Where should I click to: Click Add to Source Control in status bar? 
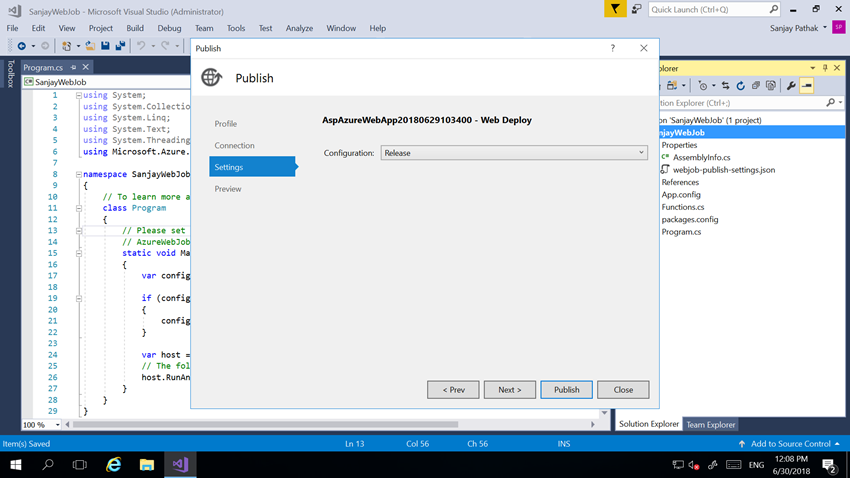789,443
